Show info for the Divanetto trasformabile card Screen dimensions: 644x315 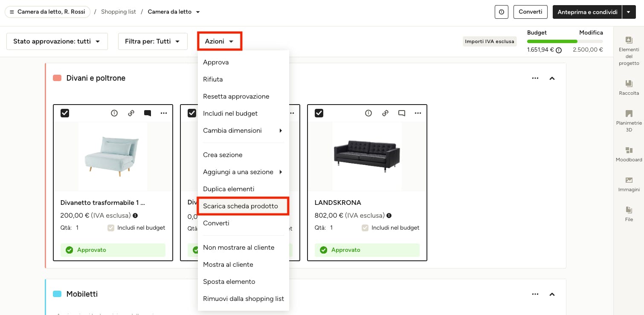(x=114, y=113)
